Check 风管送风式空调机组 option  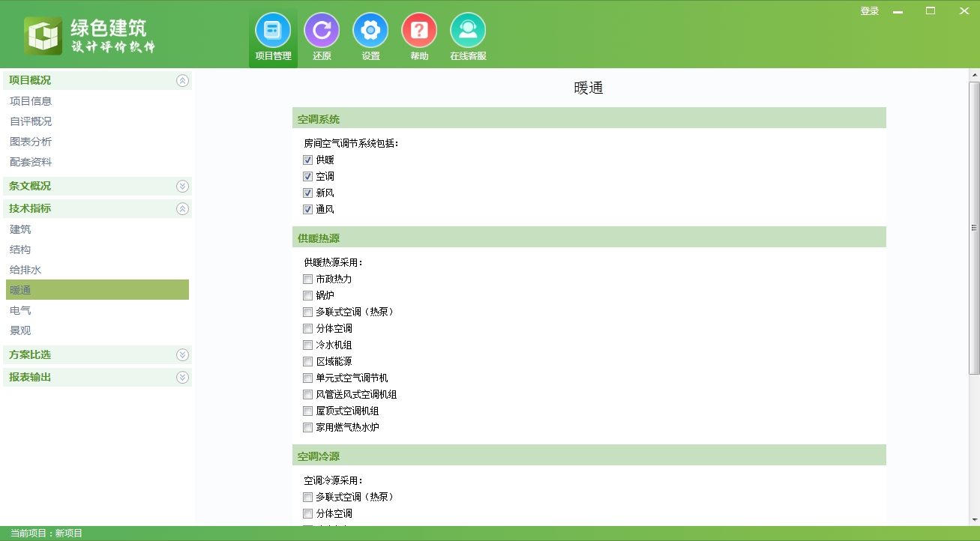[x=307, y=394]
